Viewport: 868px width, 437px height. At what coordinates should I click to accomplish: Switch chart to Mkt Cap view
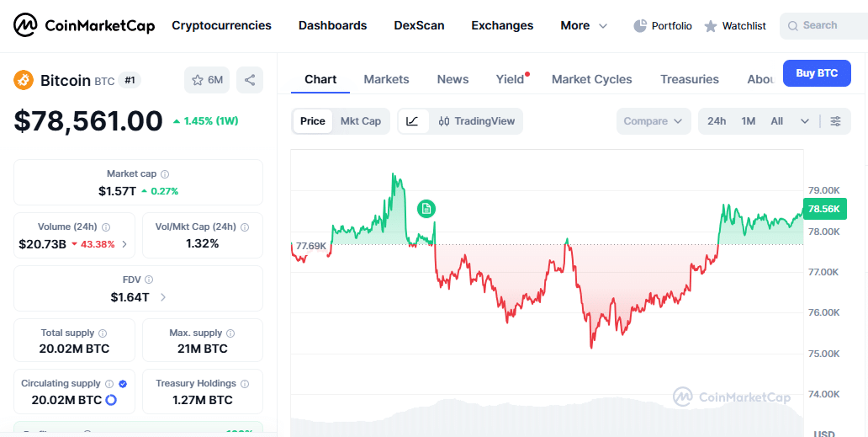point(360,121)
